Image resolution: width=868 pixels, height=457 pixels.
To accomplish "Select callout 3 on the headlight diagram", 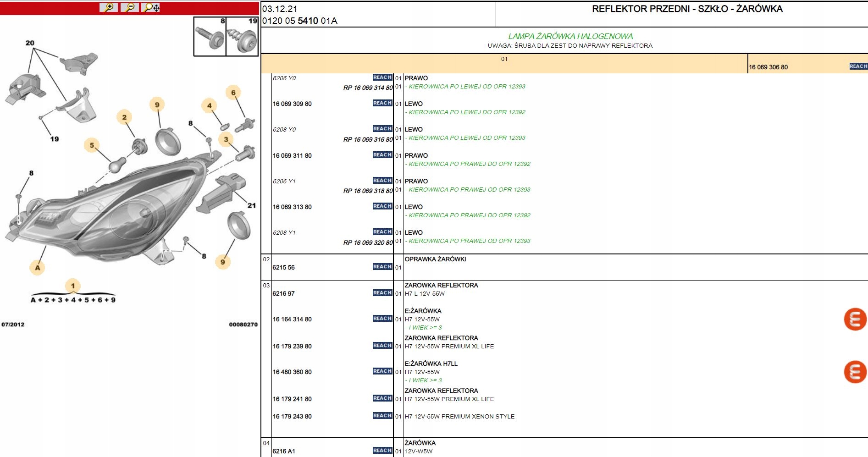I will (226, 139).
